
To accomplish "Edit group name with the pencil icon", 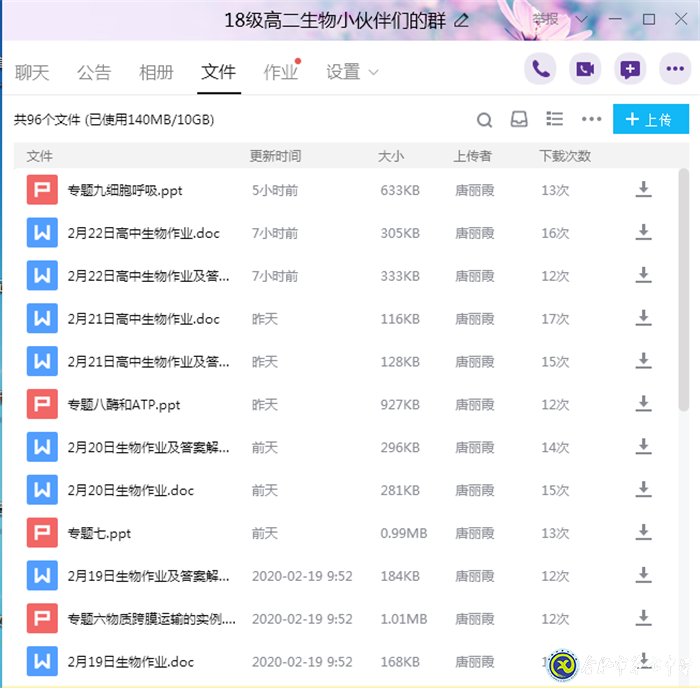I will pyautogui.click(x=461, y=20).
